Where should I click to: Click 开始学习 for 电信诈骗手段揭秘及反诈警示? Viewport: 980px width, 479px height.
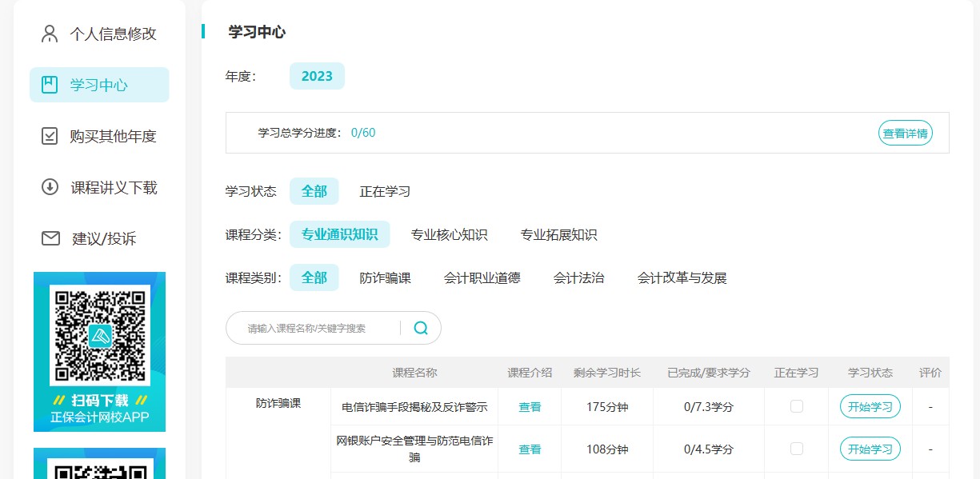pos(870,406)
